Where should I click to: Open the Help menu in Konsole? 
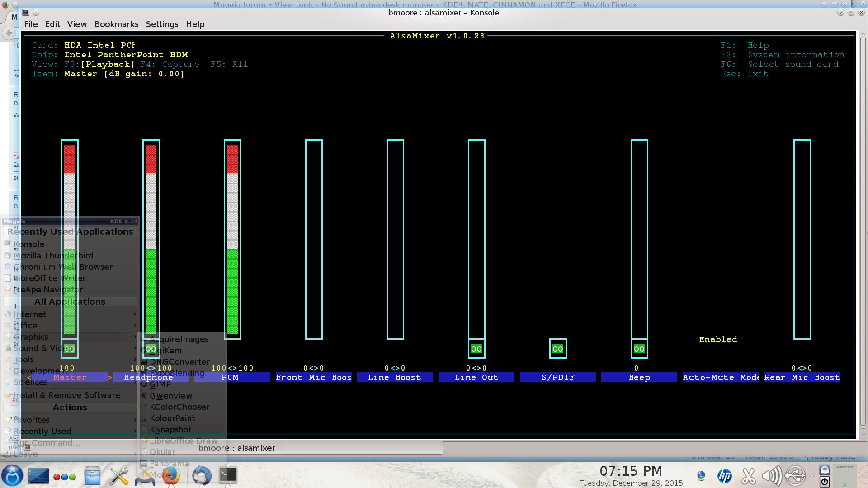(195, 24)
